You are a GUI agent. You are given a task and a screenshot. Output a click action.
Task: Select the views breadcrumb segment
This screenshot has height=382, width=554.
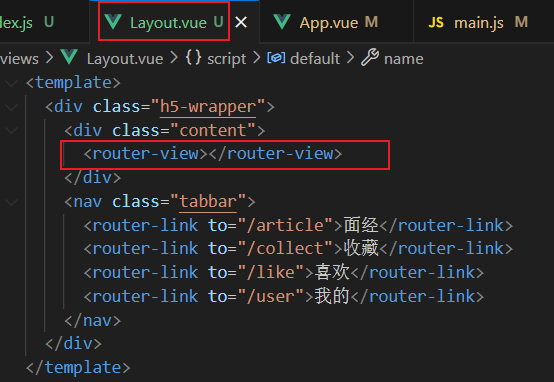point(19,59)
